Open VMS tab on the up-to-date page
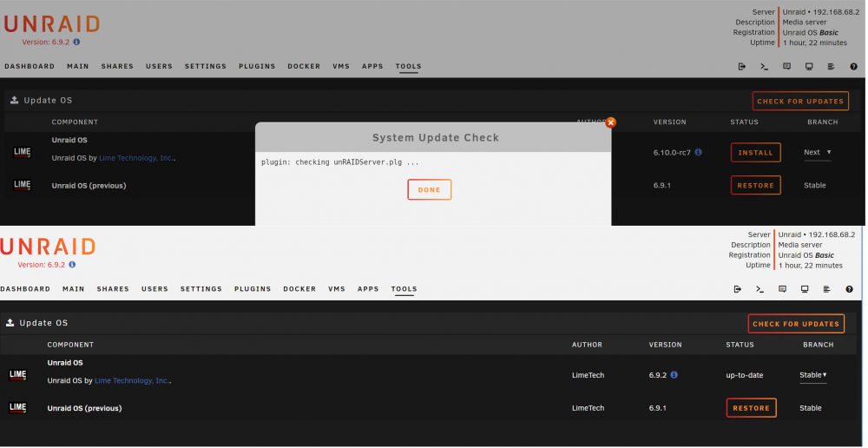This screenshot has height=448, width=868. coord(337,289)
